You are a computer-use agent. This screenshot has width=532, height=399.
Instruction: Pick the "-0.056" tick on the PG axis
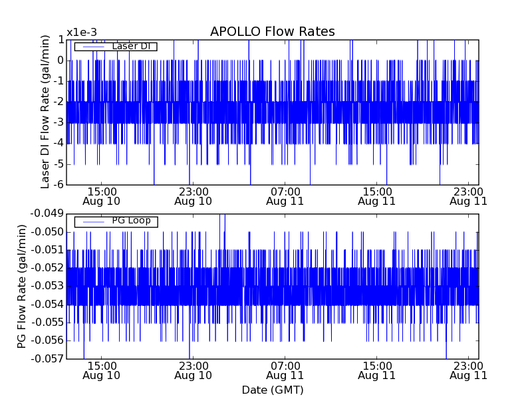click(x=47, y=340)
